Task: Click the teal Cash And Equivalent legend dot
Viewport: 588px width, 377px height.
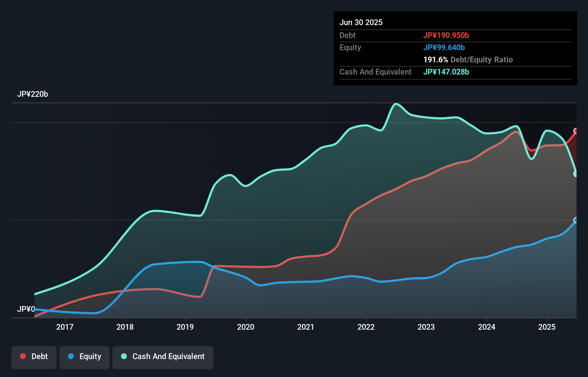Action: (x=124, y=356)
